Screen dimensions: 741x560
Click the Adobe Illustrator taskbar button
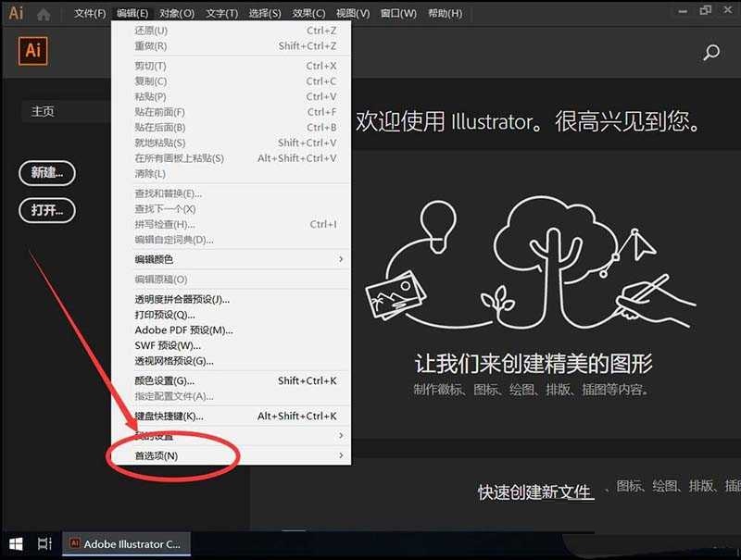[x=125, y=544]
